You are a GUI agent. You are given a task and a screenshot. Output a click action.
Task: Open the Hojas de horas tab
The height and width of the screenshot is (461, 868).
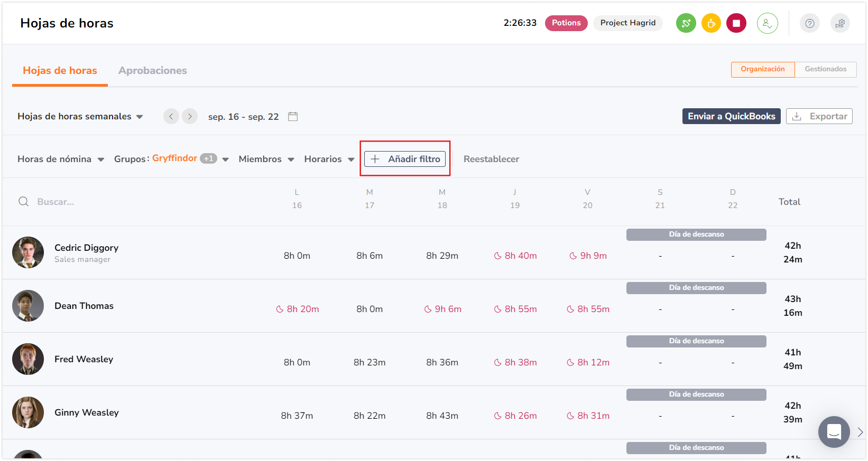[60, 71]
